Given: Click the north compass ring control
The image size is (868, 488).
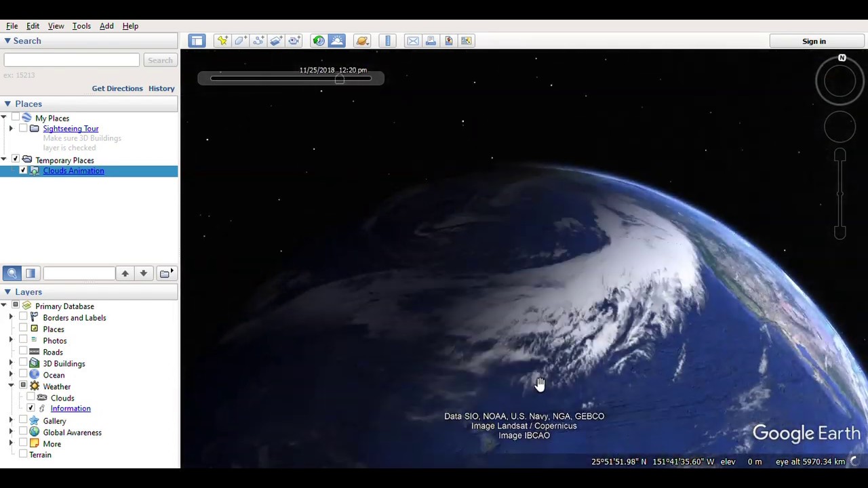Looking at the screenshot, I should [x=840, y=81].
